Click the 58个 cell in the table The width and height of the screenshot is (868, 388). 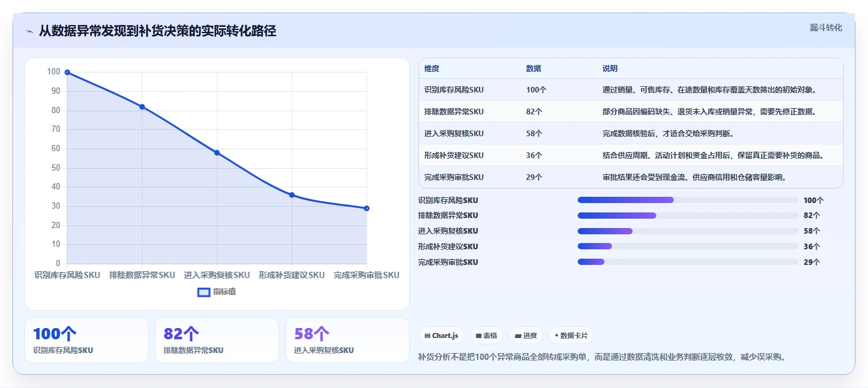[x=535, y=134]
